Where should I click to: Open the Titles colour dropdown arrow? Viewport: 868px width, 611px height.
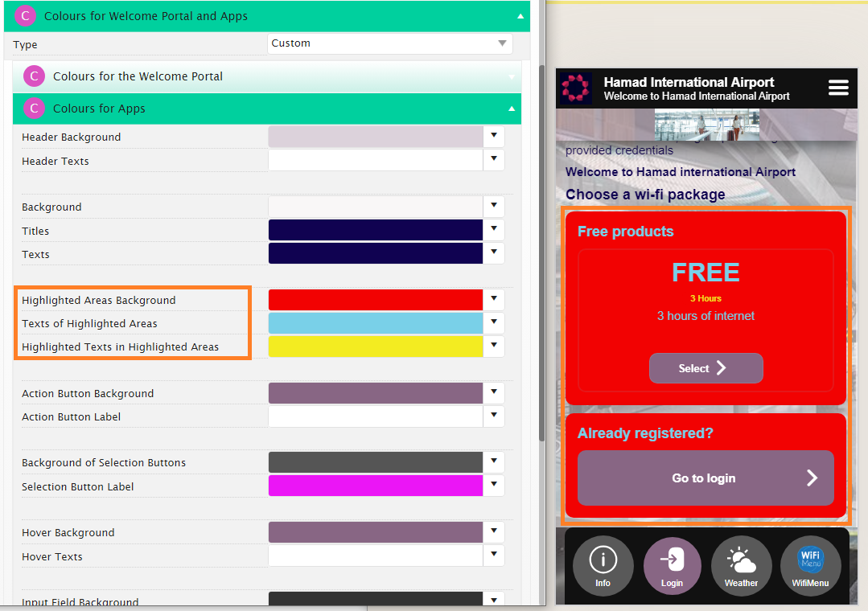point(494,230)
